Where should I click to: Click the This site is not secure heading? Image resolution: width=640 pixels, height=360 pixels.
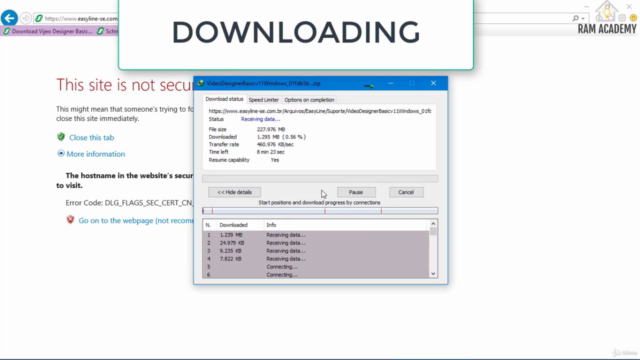click(x=125, y=85)
